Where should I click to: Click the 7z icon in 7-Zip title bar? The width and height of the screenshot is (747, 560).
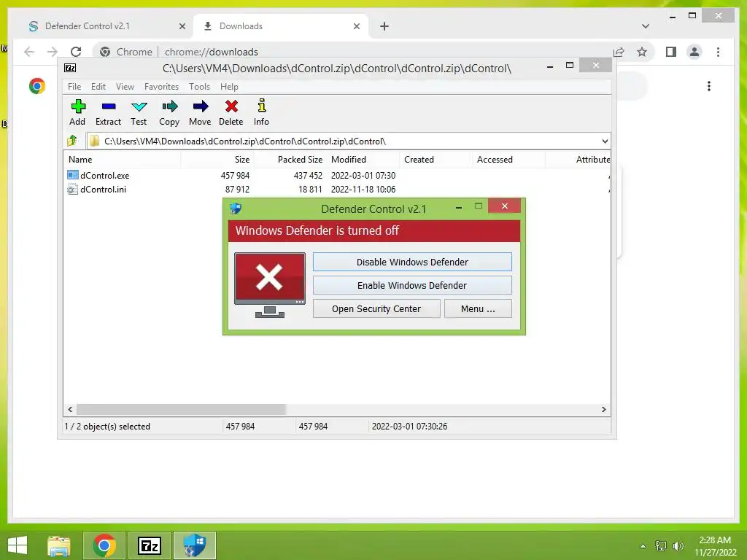pos(70,68)
